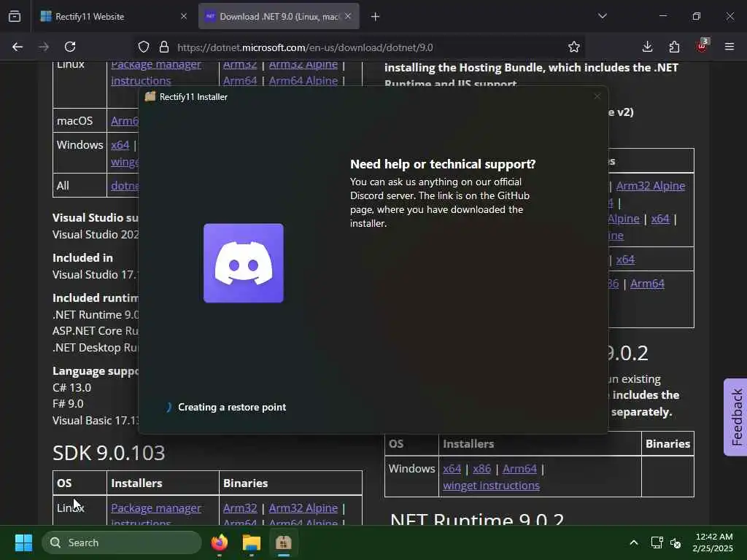Click the C# 13.0 language text
747x560 pixels.
(x=72, y=388)
